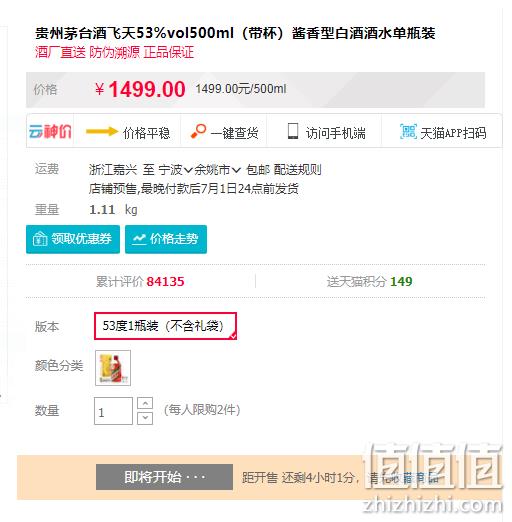The width and height of the screenshot is (512, 522).
Task: Expand the 余姚市 district dropdown
Action: point(217,170)
